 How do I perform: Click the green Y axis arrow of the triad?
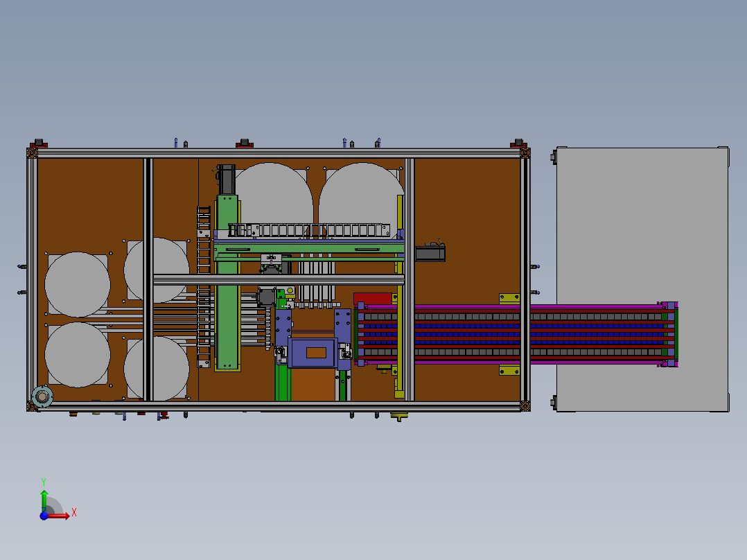[44, 500]
